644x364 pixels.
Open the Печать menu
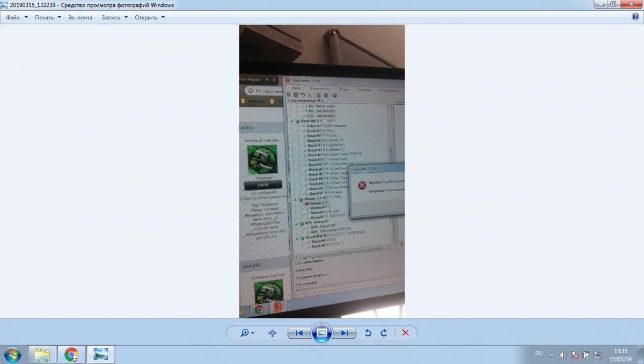(x=48, y=17)
